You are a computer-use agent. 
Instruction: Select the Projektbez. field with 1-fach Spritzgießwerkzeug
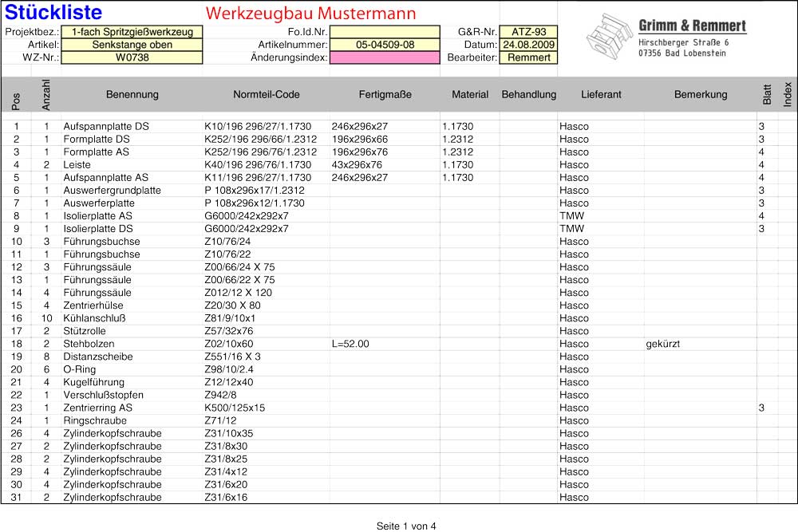[x=132, y=32]
